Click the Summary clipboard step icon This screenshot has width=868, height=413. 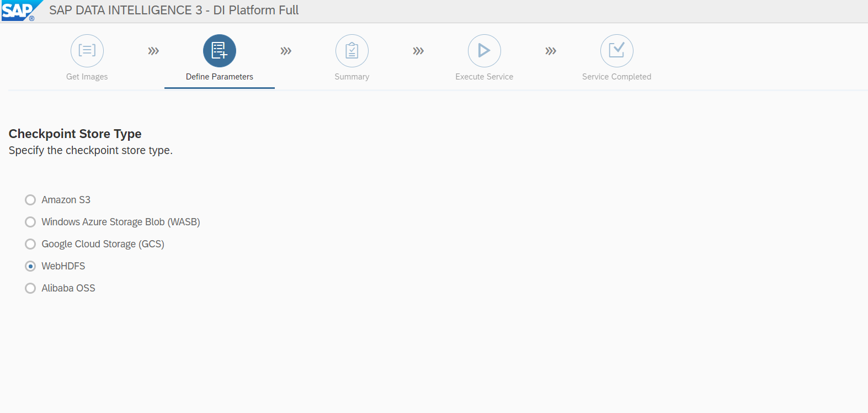pos(352,51)
